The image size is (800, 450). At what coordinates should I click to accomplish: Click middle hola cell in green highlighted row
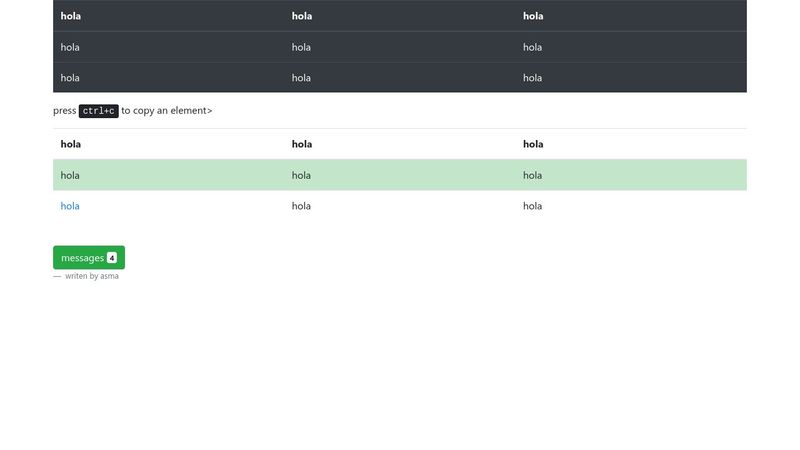[x=302, y=175]
